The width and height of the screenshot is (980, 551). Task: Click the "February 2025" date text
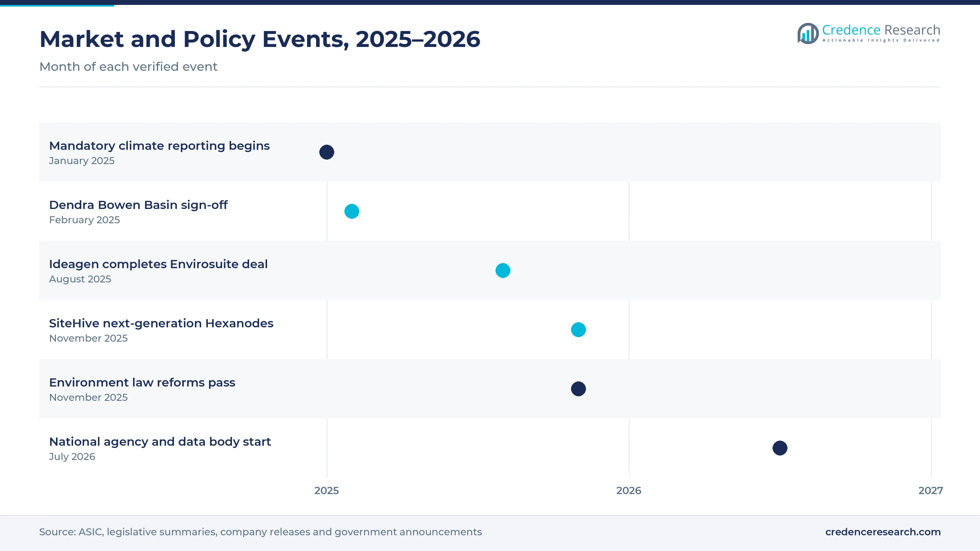(85, 220)
